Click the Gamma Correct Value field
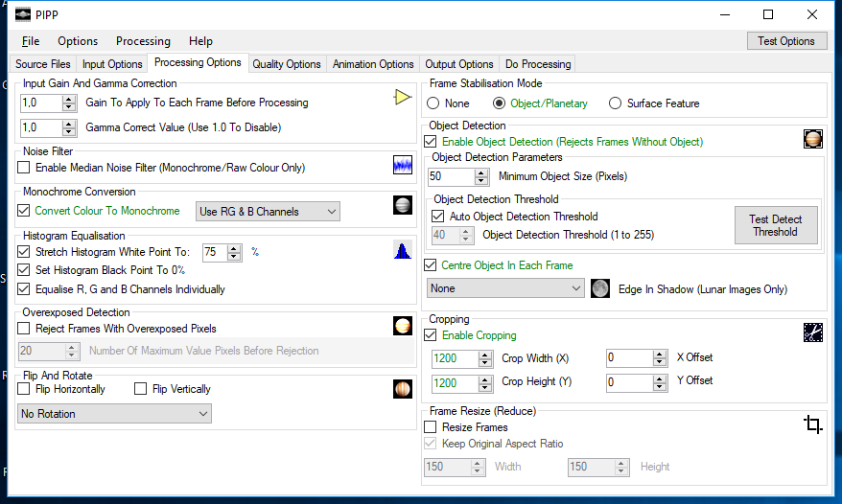Image resolution: width=842 pixels, height=504 pixels. (x=42, y=127)
